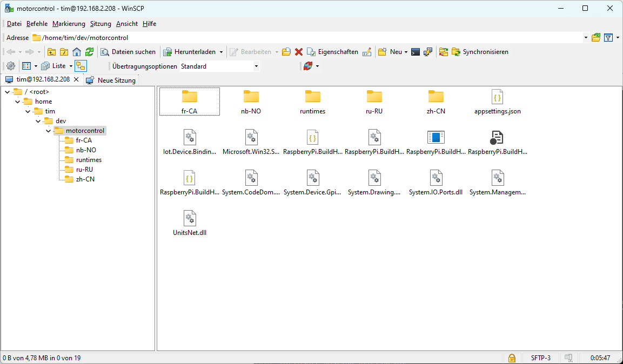The width and height of the screenshot is (623, 364).
Task: Select the appsettings.json file
Action: pos(497,102)
